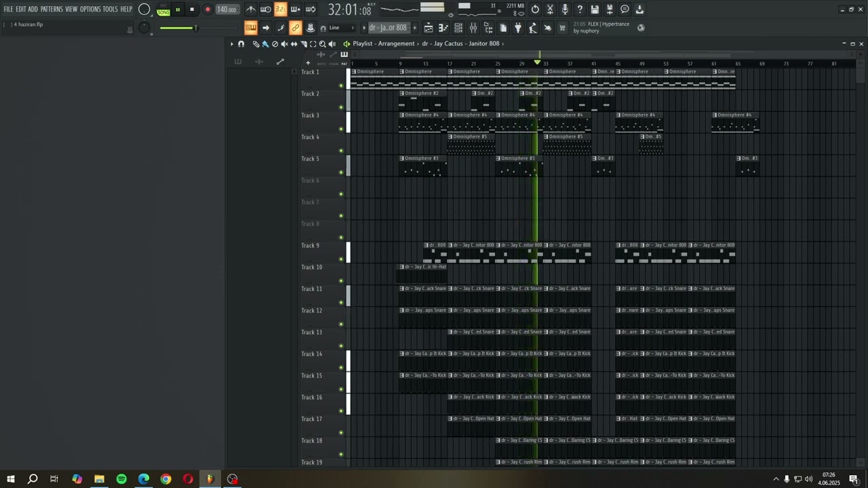This screenshot has height=488, width=868.
Task: Open the content library download icon
Action: (639, 9)
